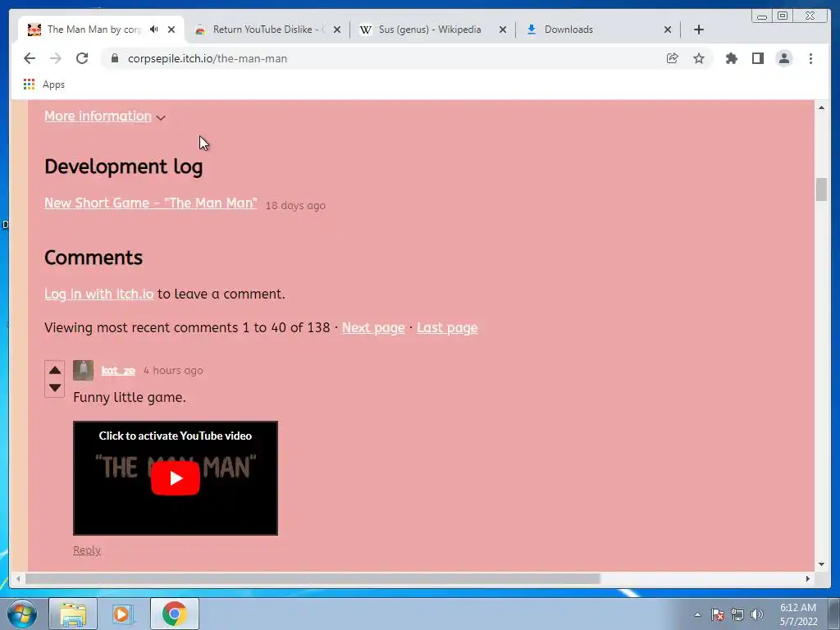
Task: Open the Extensions puzzle icon
Action: 731,58
